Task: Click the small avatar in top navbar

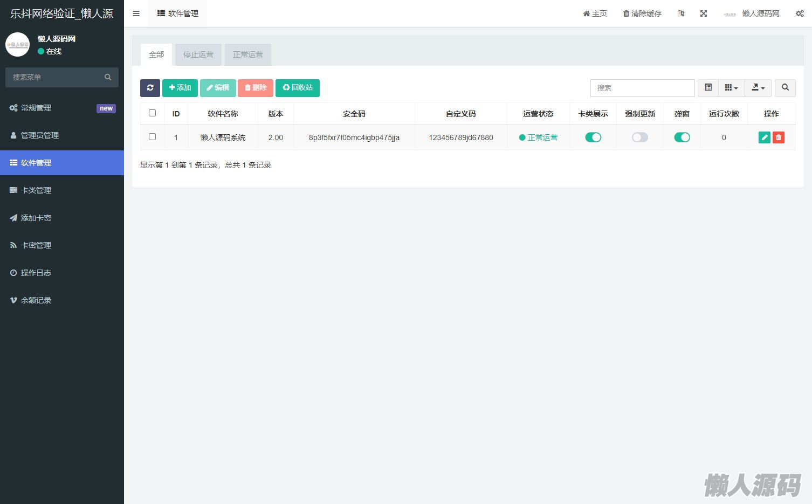Action: (x=730, y=14)
